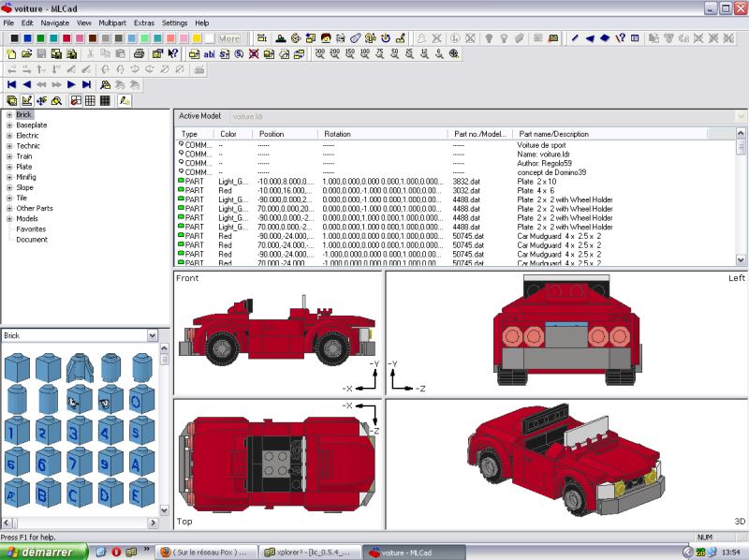Expand the Baseplate tree node

coord(9,125)
